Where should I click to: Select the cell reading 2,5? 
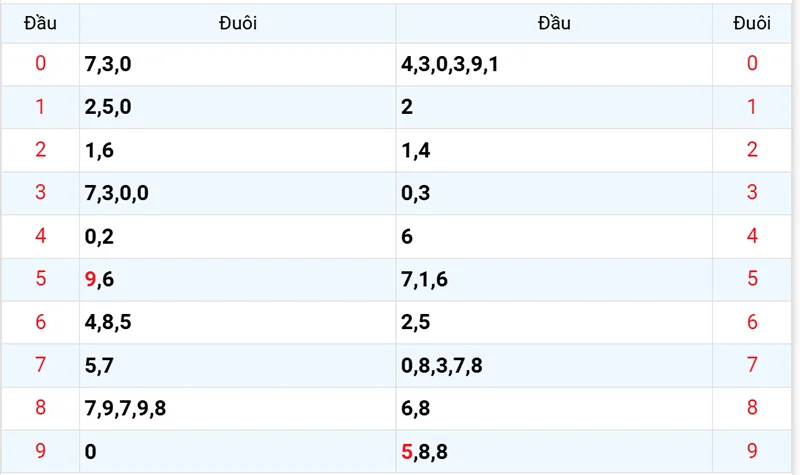pos(416,323)
